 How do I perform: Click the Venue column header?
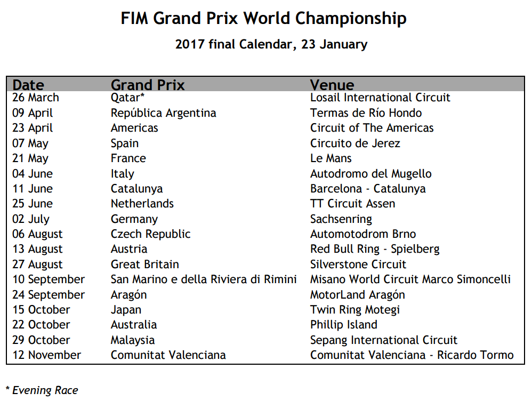tap(332, 85)
